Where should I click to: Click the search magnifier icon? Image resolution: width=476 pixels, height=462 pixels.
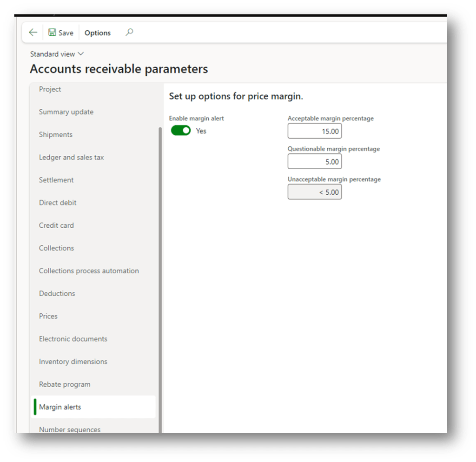tap(129, 33)
